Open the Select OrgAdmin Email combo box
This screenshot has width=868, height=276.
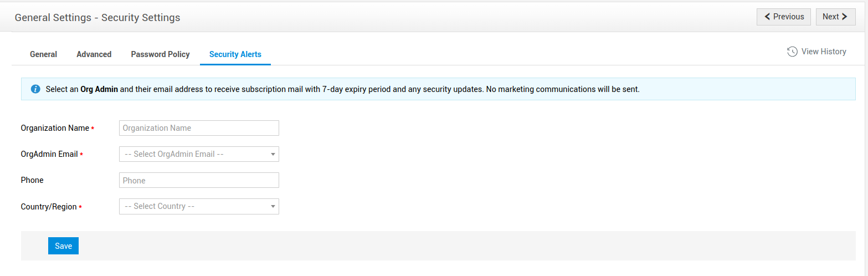tap(194, 154)
